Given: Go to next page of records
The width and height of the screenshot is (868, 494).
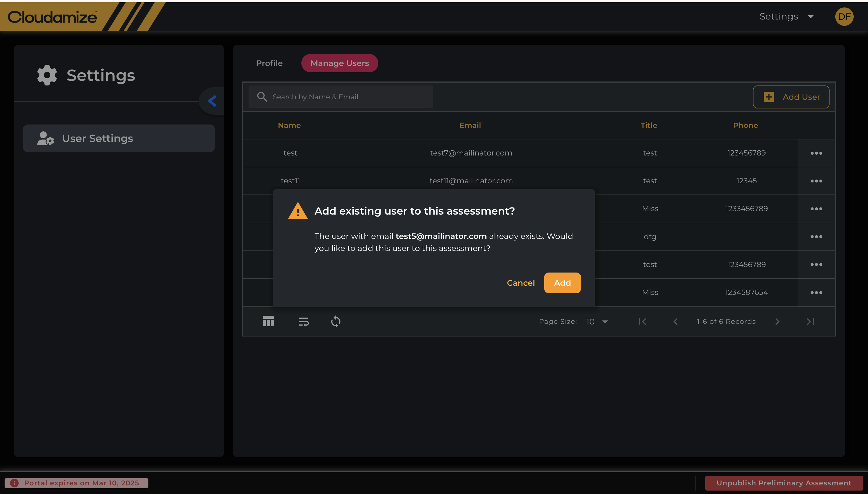Looking at the screenshot, I should click(777, 321).
